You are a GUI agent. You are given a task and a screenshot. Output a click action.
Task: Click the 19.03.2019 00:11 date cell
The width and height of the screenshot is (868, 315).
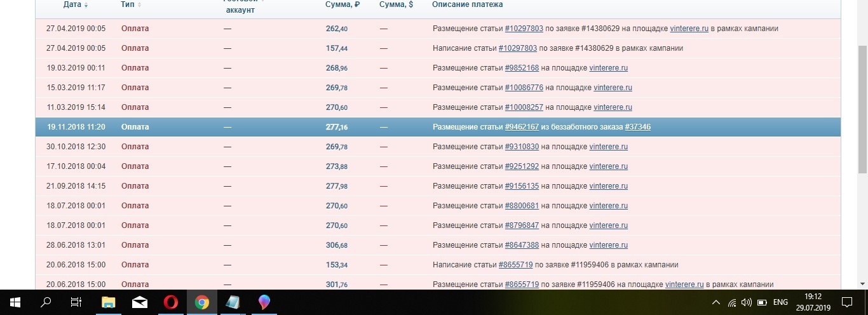76,68
